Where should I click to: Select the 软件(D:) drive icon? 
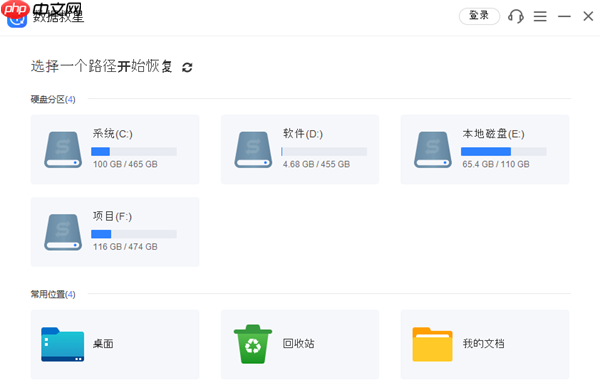point(253,150)
